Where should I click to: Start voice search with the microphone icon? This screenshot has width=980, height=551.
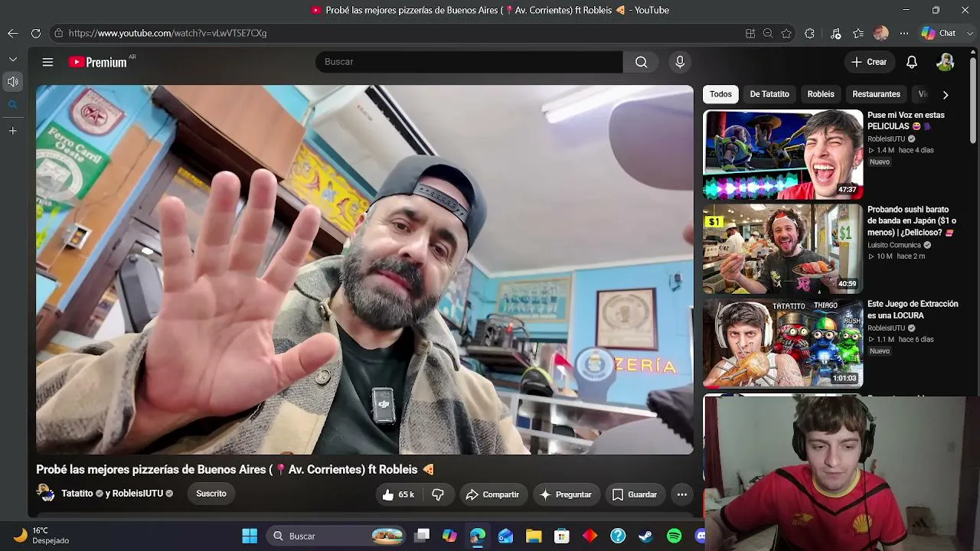(x=680, y=62)
